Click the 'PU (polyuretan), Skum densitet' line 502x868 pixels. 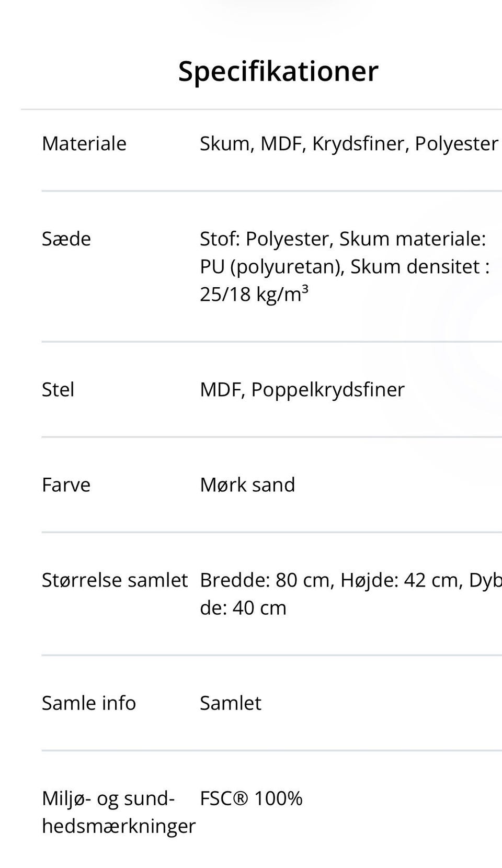click(344, 267)
